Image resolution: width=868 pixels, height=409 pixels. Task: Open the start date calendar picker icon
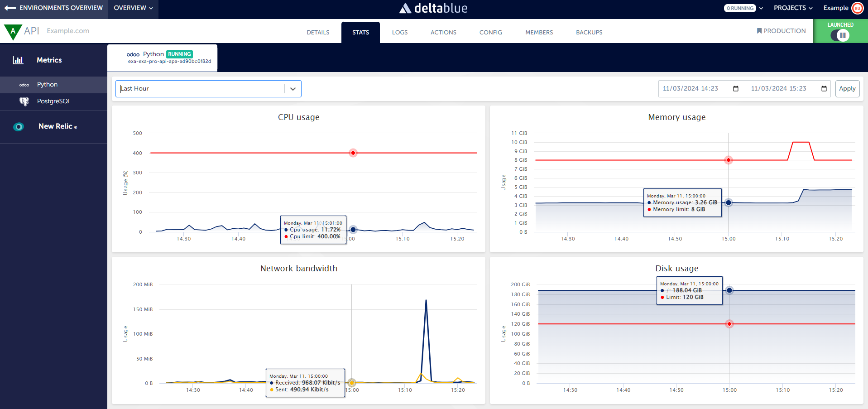coord(736,89)
